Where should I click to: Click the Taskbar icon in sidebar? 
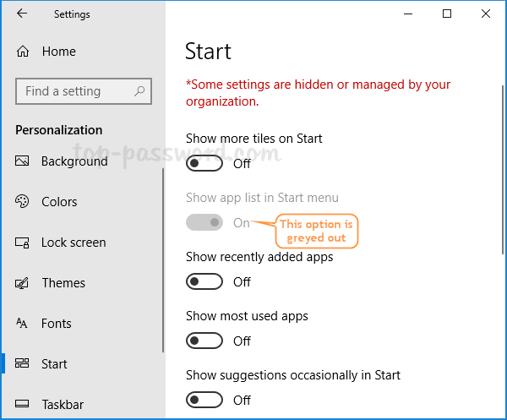(x=23, y=405)
